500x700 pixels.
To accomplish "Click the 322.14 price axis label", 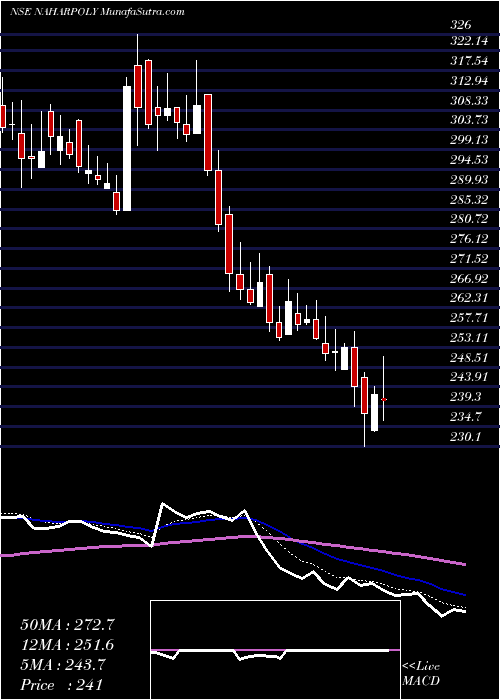I will 469,42.
